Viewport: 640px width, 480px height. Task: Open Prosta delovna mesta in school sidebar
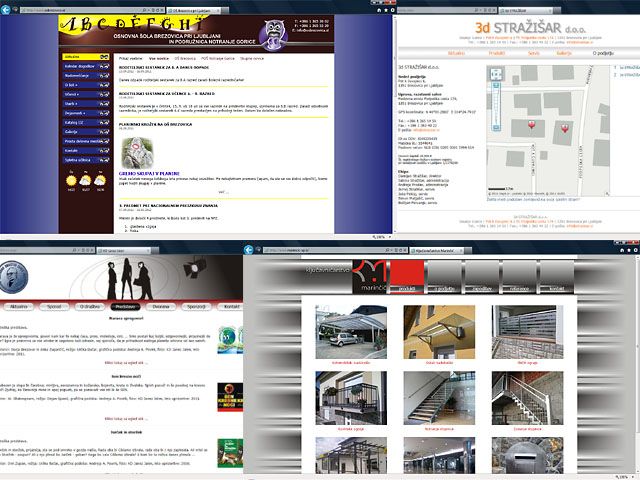coord(86,141)
